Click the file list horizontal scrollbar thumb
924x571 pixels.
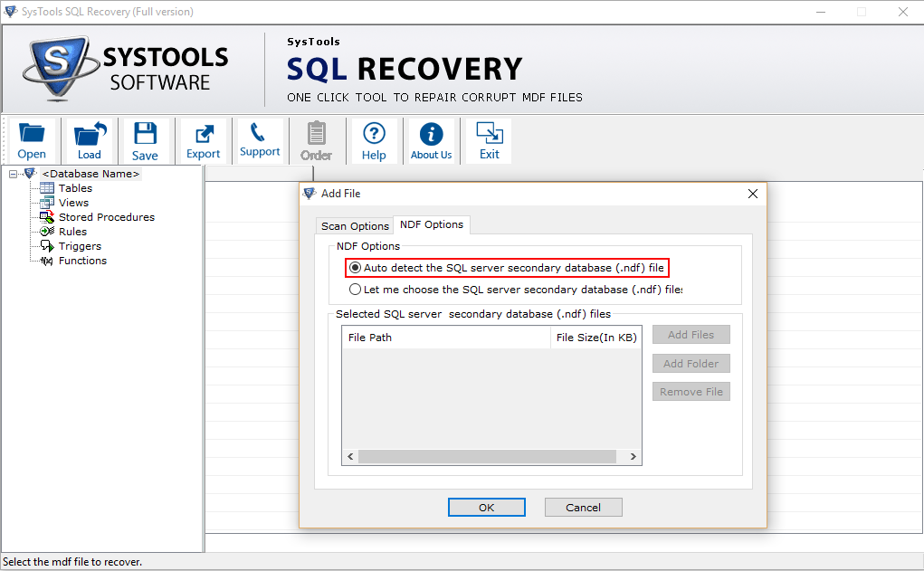tap(487, 457)
